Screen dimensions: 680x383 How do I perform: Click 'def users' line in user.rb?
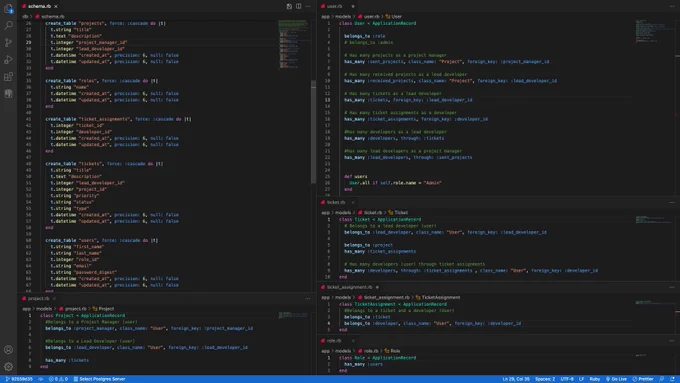point(356,177)
